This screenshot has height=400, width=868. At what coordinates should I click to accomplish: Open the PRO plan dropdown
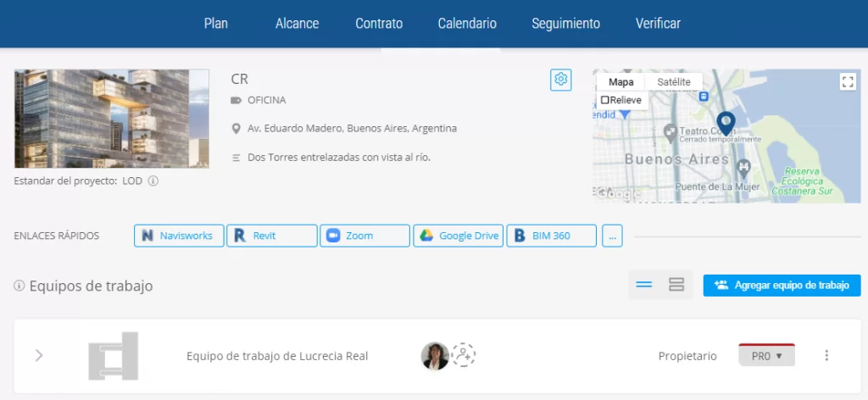767,356
